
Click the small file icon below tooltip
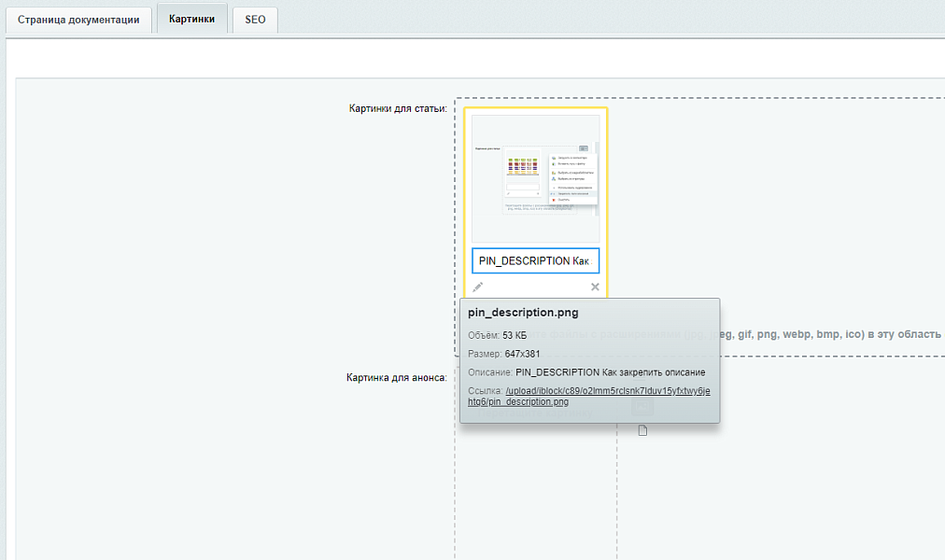(x=642, y=430)
